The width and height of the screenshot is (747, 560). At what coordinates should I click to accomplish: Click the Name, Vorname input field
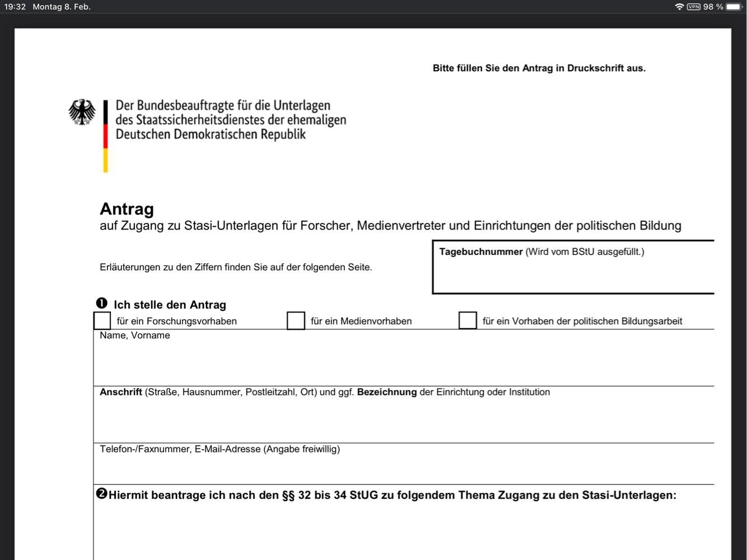404,358
